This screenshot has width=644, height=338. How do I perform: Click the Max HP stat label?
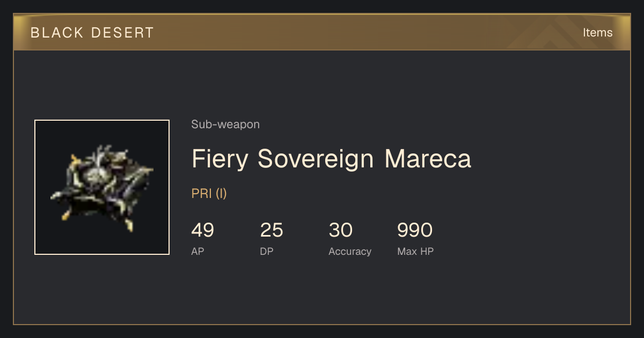415,251
